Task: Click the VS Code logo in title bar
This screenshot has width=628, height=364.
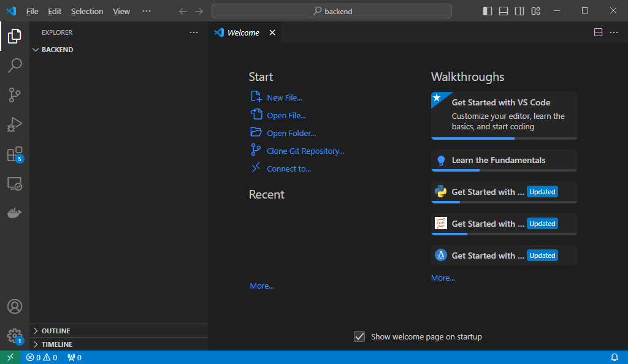Action: pos(11,11)
